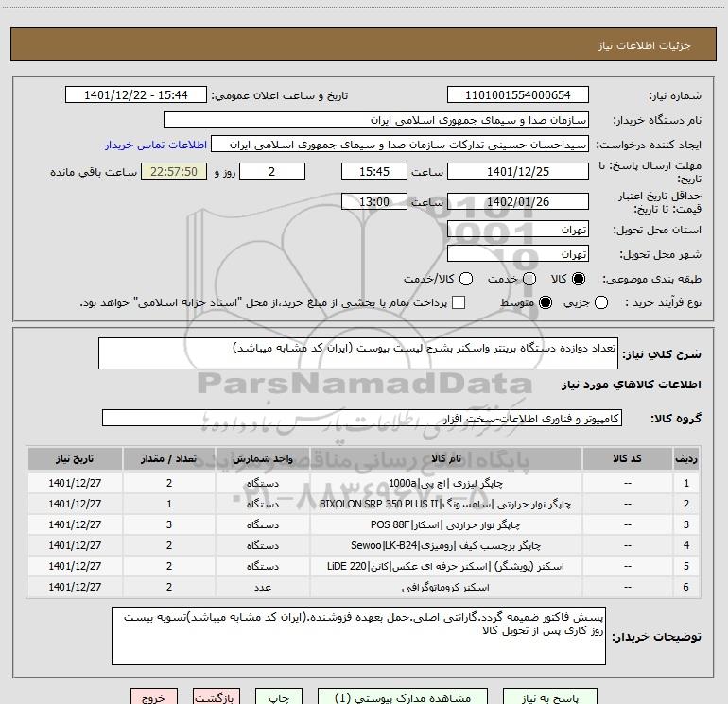The image size is (728, 704).
Task: Choose the متوسط purchase type radio
Action: click(546, 302)
